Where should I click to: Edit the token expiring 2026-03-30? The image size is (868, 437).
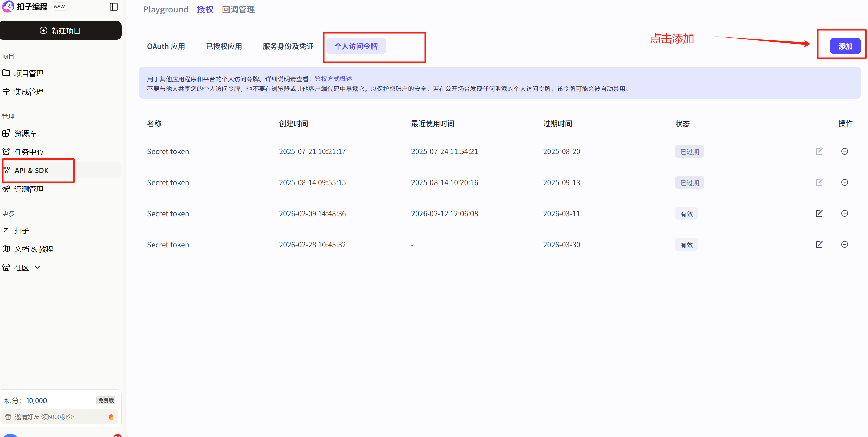click(819, 245)
